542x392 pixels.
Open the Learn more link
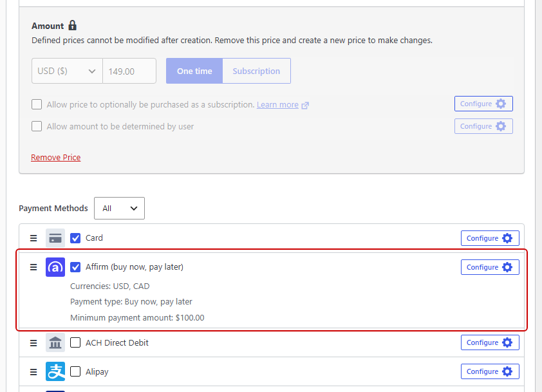pos(277,105)
